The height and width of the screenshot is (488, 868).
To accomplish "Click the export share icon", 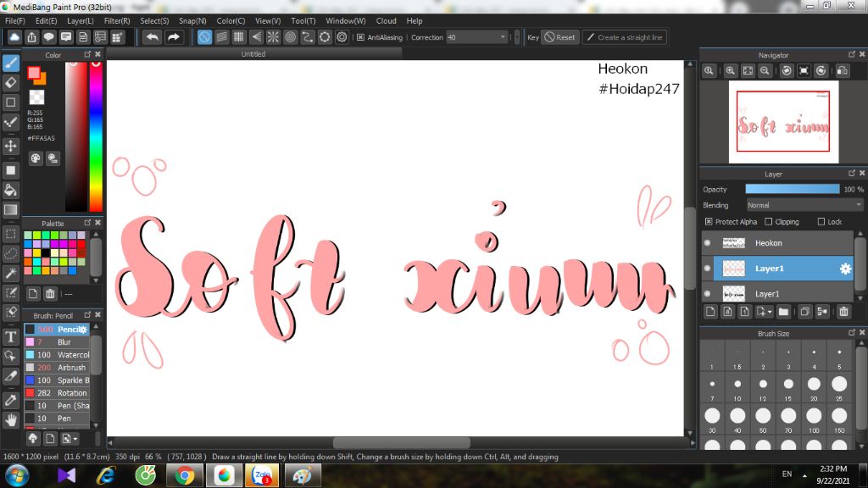I will click(31, 37).
